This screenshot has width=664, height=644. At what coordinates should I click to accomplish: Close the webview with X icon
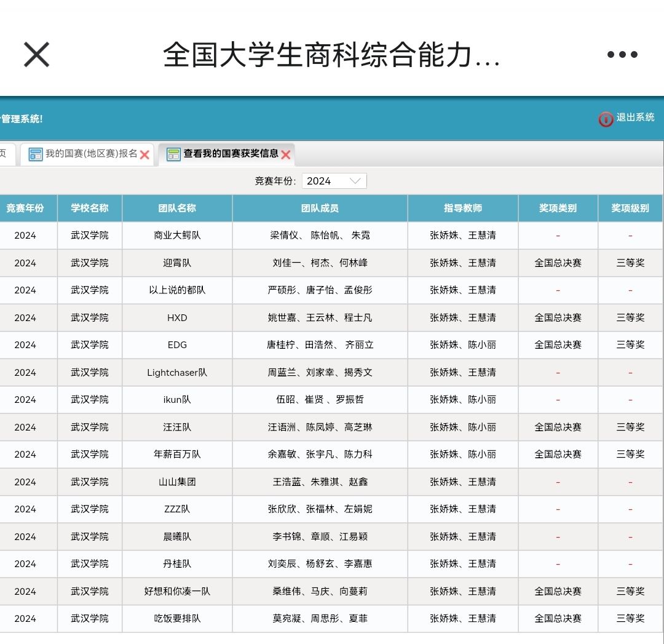(x=36, y=55)
